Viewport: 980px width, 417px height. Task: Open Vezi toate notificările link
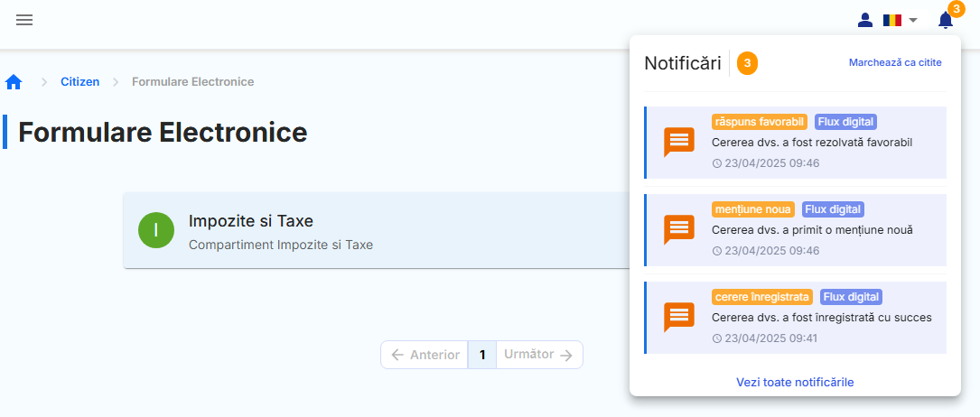coord(795,382)
